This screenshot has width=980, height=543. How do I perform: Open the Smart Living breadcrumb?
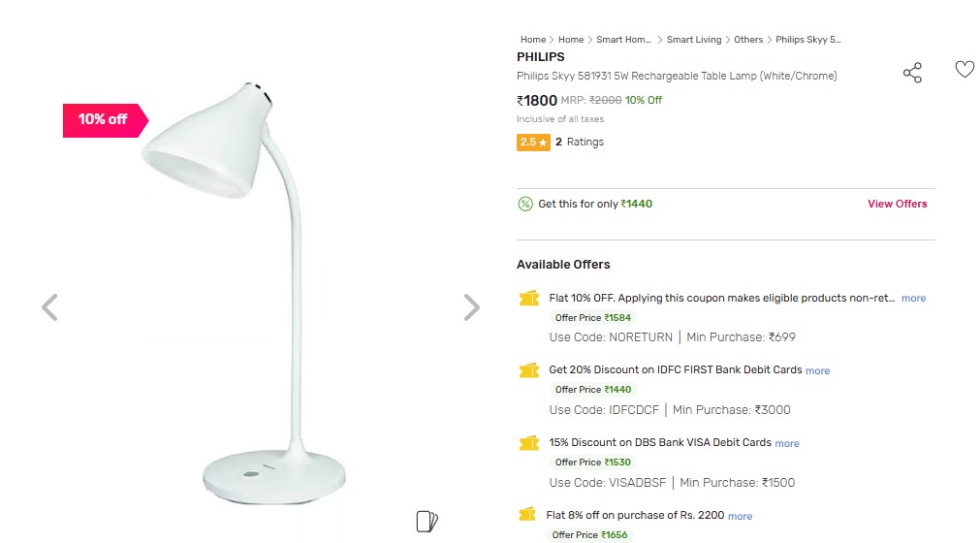(x=693, y=40)
